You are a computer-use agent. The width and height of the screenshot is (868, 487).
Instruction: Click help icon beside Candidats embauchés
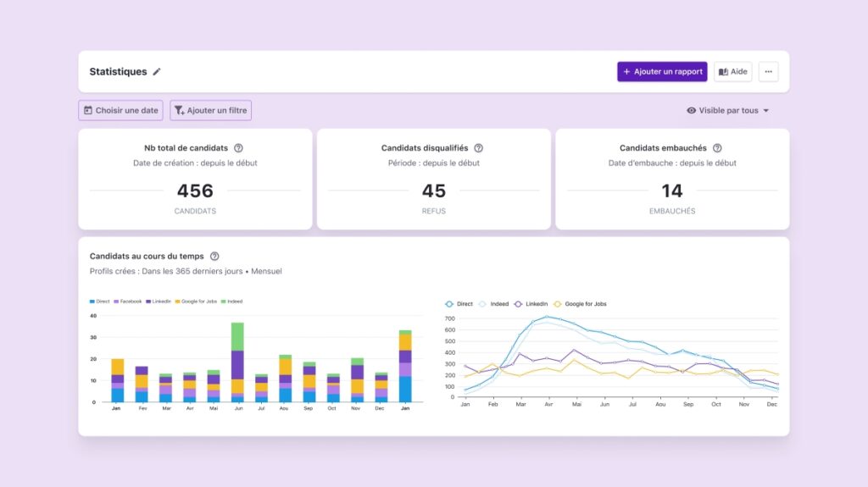tap(717, 148)
